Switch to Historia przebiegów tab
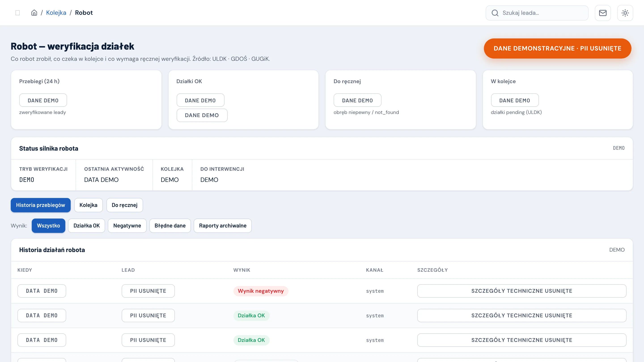This screenshot has height=362, width=644. 40,205
